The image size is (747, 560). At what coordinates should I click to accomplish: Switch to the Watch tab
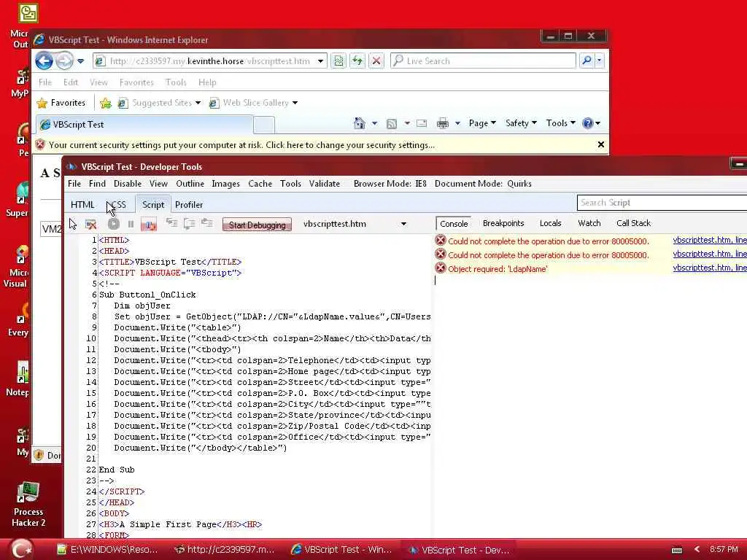[589, 223]
